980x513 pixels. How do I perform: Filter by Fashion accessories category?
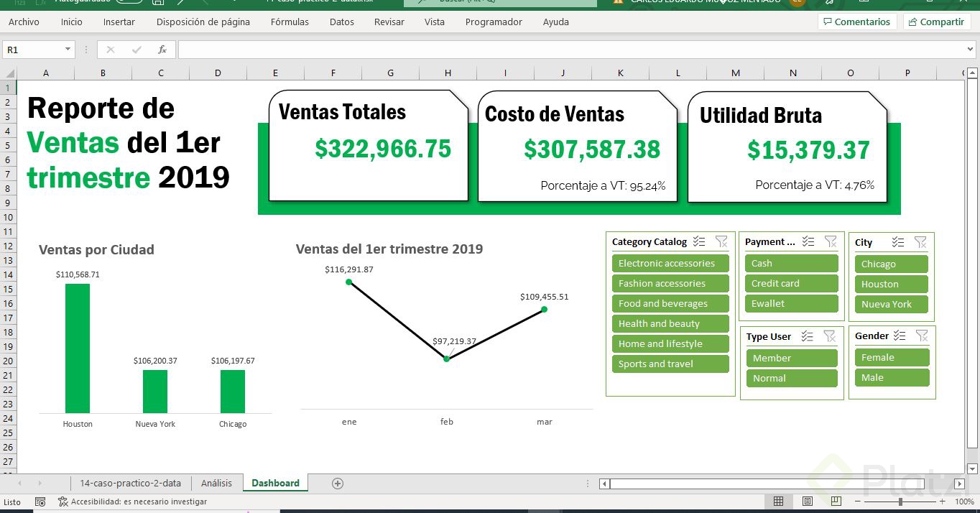pos(670,284)
